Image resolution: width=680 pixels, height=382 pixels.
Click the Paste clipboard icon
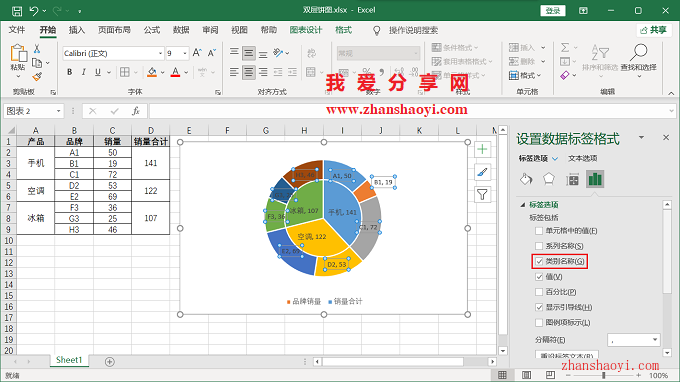pos(18,53)
